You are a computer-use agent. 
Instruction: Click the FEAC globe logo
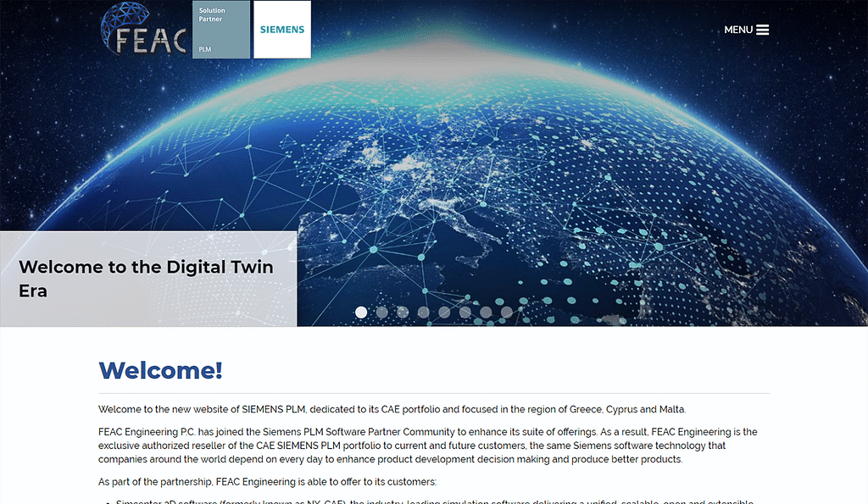click(x=142, y=30)
